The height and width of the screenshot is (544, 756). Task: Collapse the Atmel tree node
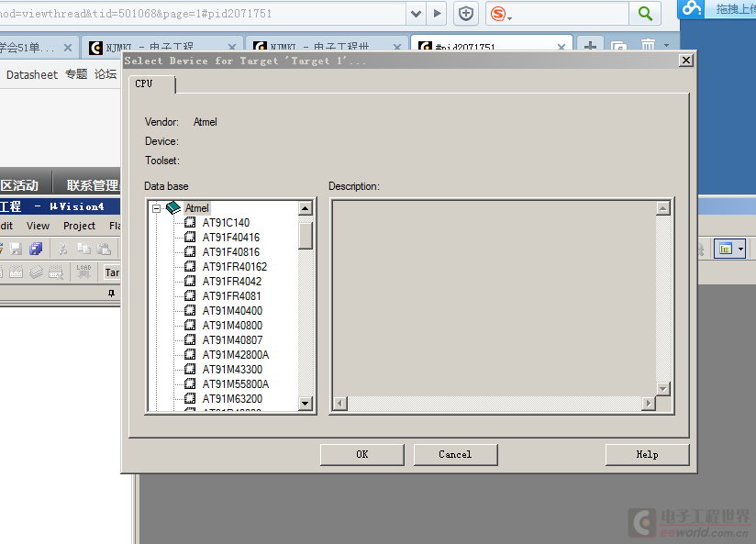tap(156, 208)
